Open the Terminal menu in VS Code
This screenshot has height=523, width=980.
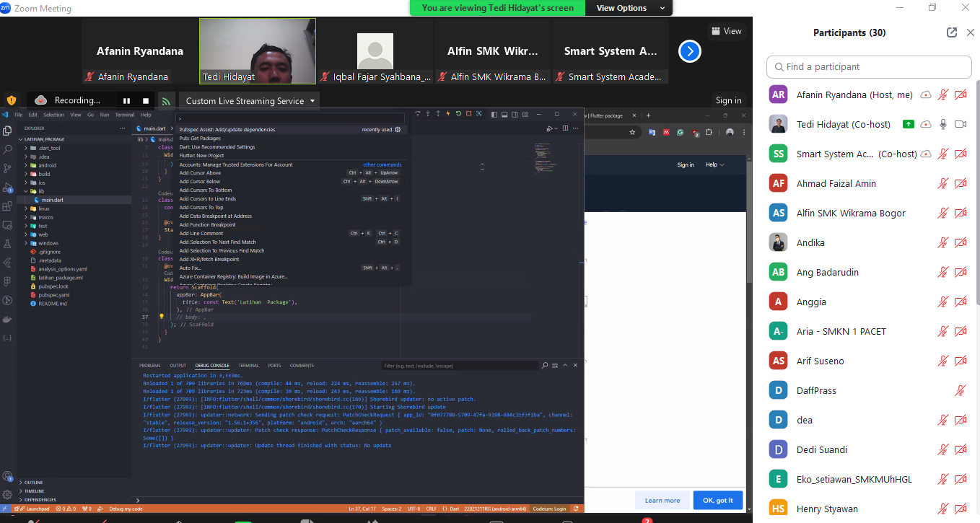(125, 115)
